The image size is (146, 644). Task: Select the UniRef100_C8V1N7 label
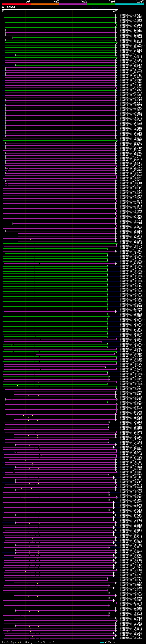point(131,354)
